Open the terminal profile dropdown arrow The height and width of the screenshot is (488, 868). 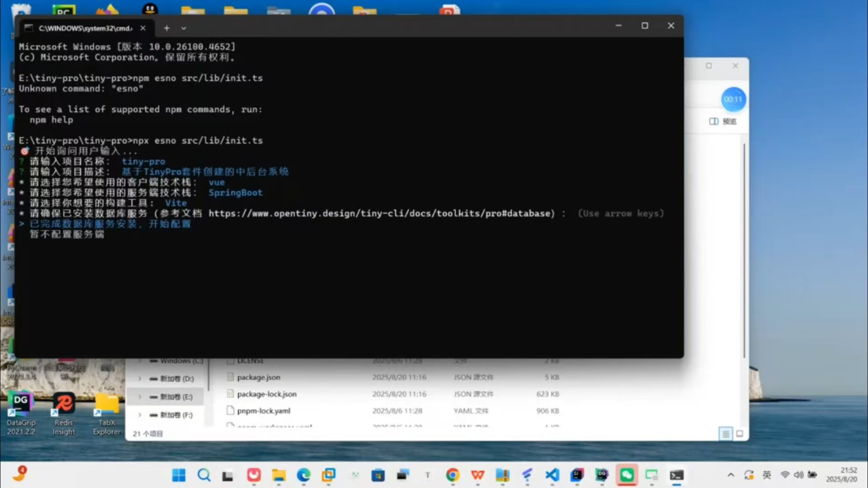(184, 28)
